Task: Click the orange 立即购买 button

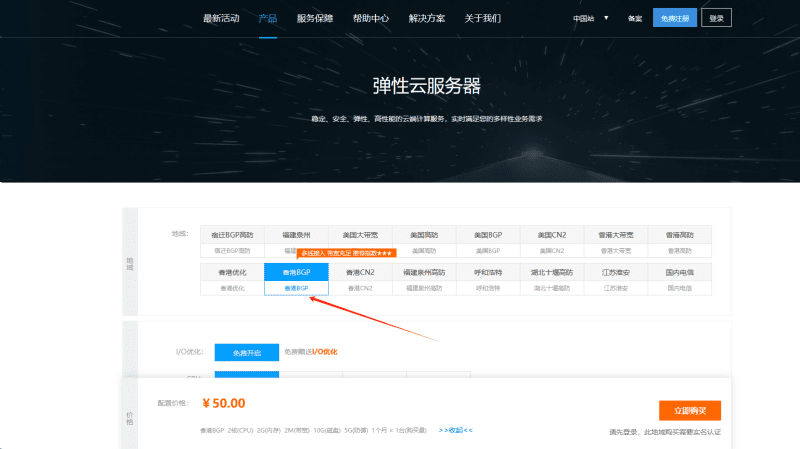Action: point(690,411)
